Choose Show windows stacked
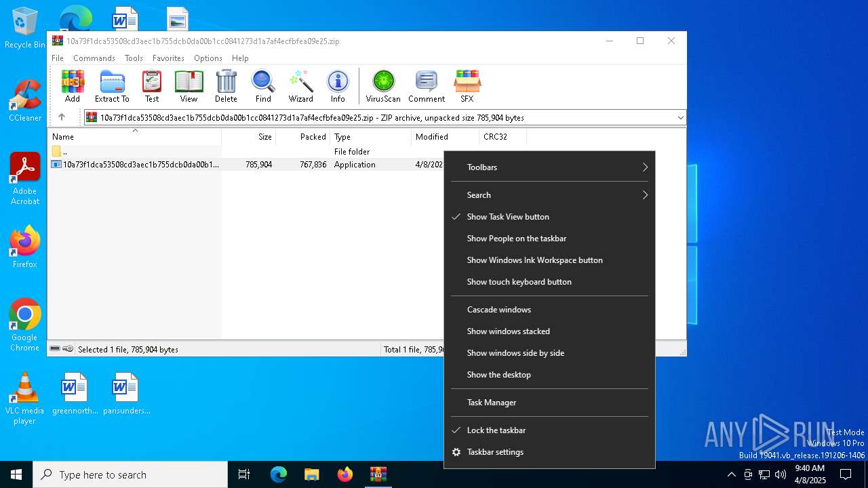 [x=549, y=331]
